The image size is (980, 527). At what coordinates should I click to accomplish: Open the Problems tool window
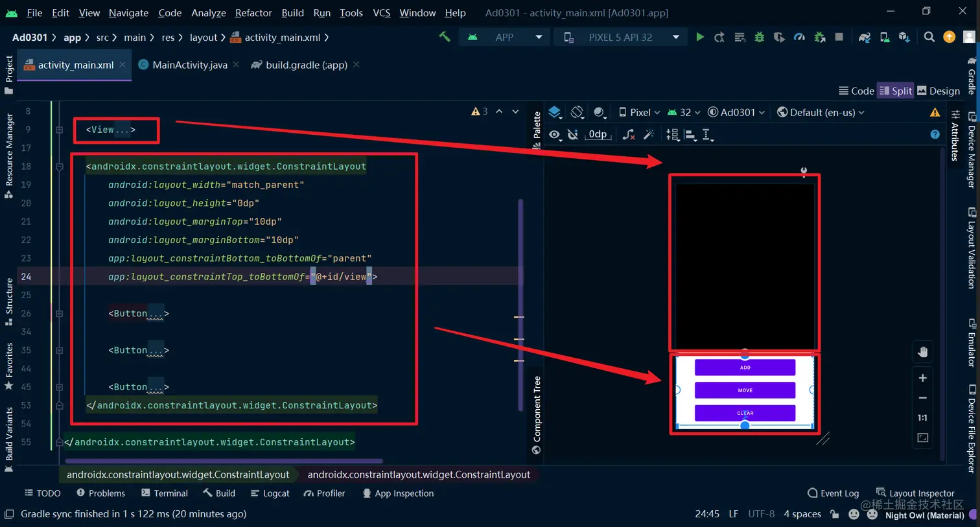pos(100,493)
